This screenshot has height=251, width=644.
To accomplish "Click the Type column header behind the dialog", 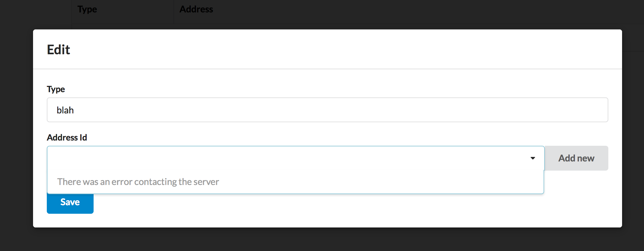I will point(87,9).
